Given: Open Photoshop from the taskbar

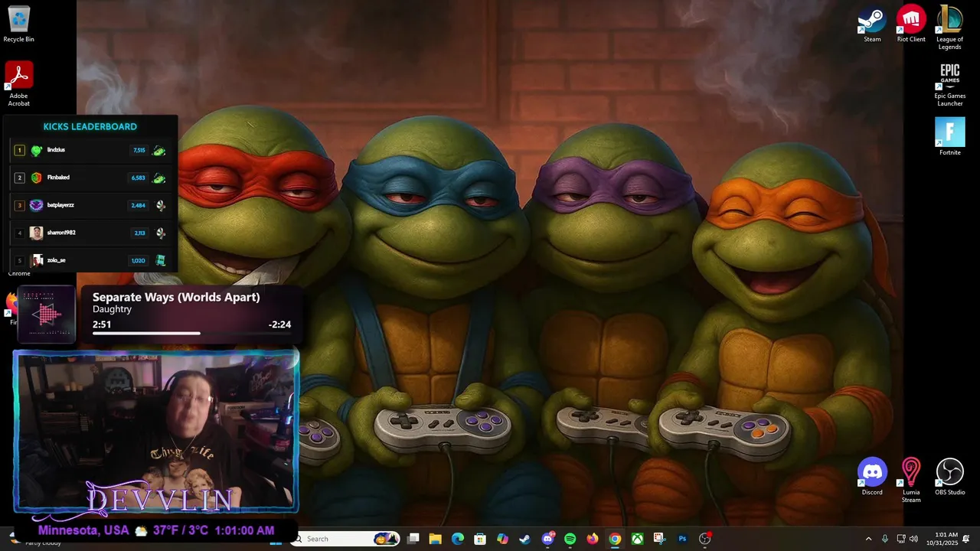Looking at the screenshot, I should point(682,539).
